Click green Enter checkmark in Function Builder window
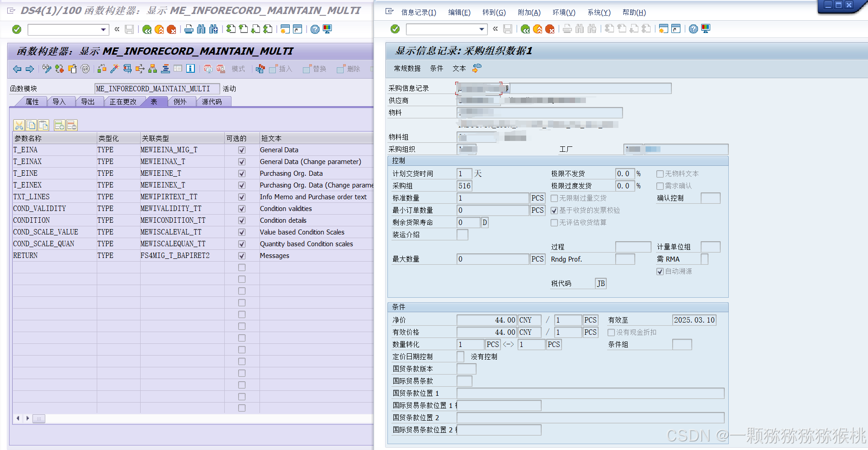 [x=17, y=29]
